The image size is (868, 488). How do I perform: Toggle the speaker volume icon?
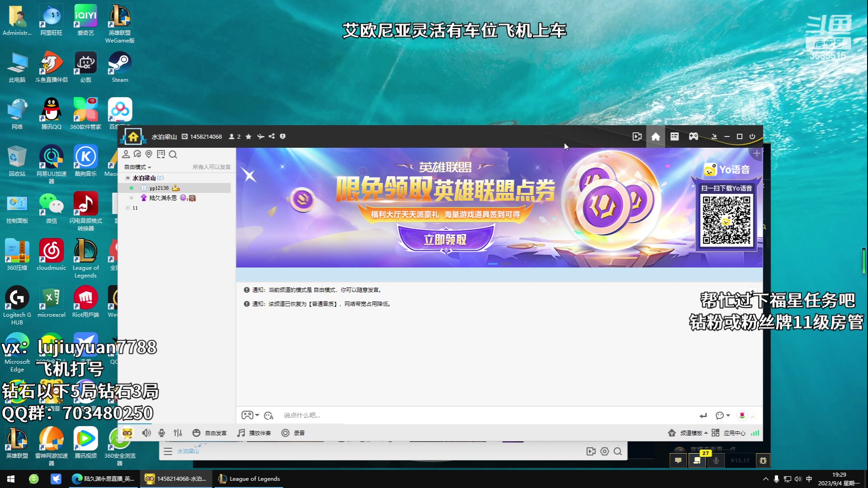point(146,433)
